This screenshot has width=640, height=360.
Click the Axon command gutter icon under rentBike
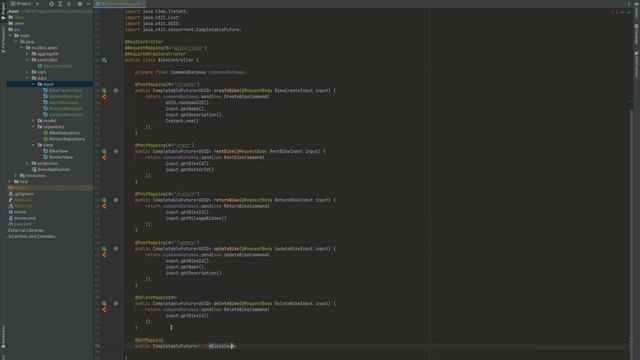104,158
